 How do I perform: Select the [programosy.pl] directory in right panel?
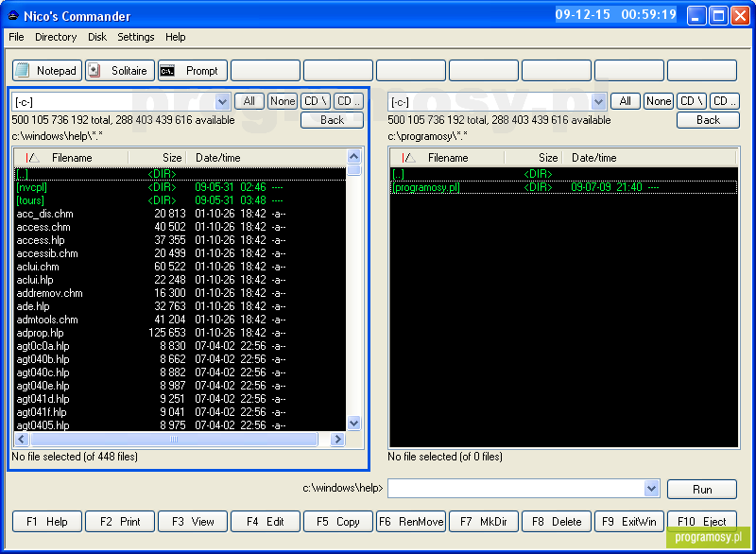(563, 187)
